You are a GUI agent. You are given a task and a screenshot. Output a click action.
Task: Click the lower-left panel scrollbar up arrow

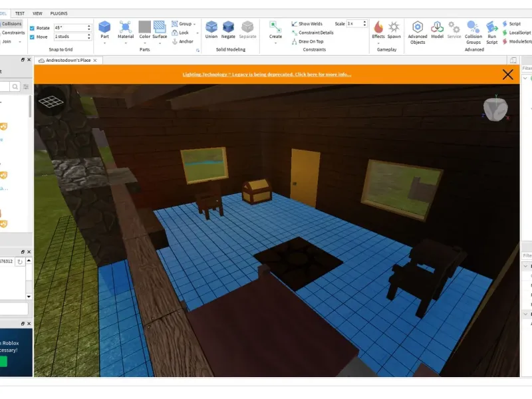pos(29,261)
